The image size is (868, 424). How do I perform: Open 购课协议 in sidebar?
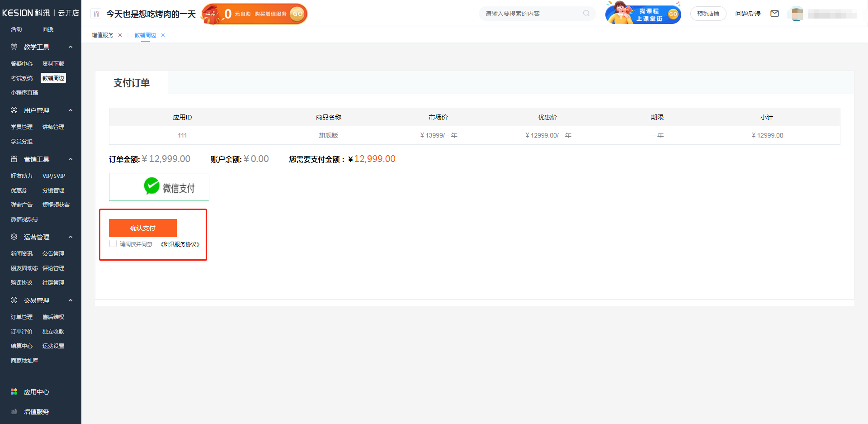pos(22,283)
